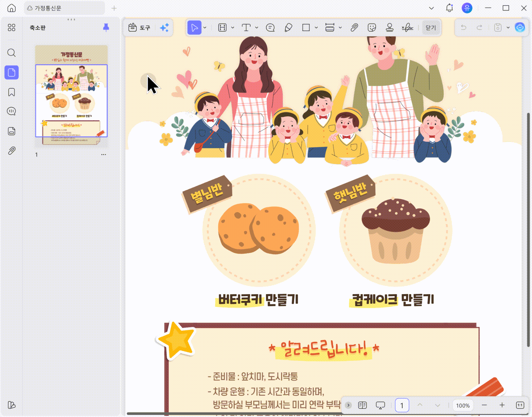532x417 pixels.
Task: Open the form fields panel in sidebar
Action: [11, 131]
